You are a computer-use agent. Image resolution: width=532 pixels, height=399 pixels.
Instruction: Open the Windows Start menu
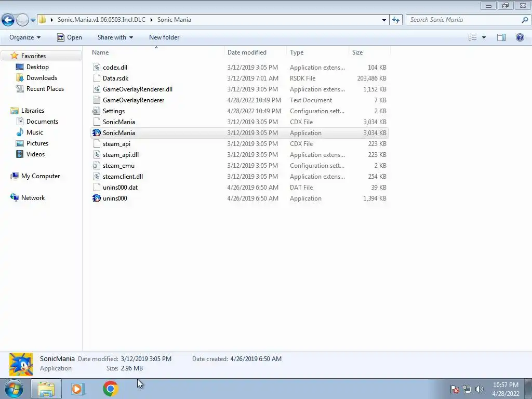point(14,389)
